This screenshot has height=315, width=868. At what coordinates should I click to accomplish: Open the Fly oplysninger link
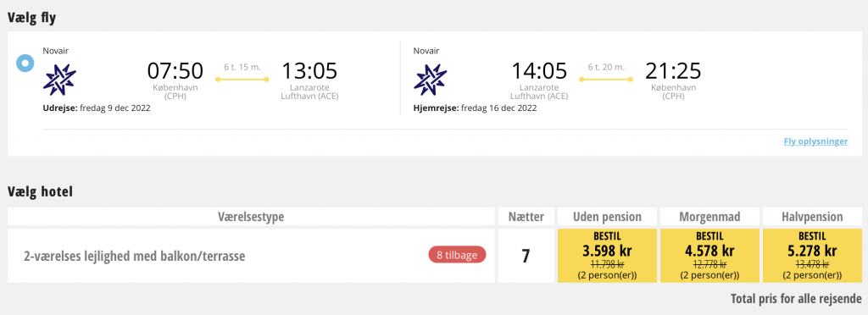click(815, 141)
